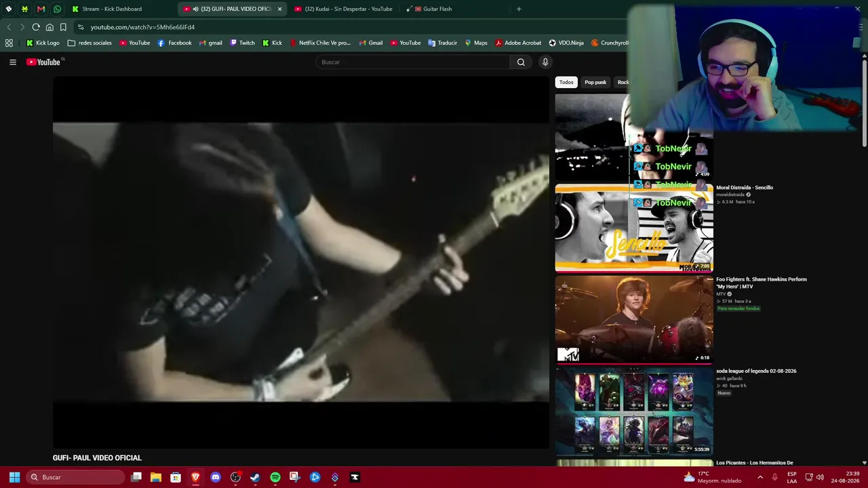Open the pinned Brave shield tab
This screenshot has width=868, height=488.
8,9
